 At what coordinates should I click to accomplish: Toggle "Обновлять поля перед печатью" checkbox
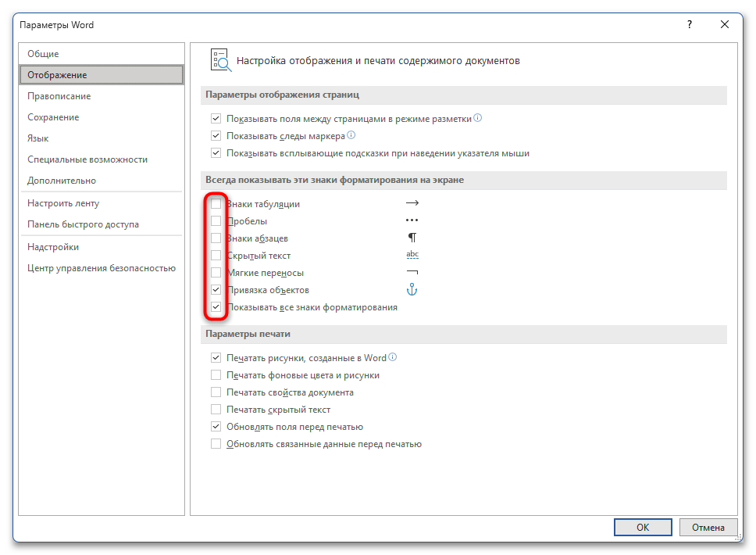tap(216, 427)
